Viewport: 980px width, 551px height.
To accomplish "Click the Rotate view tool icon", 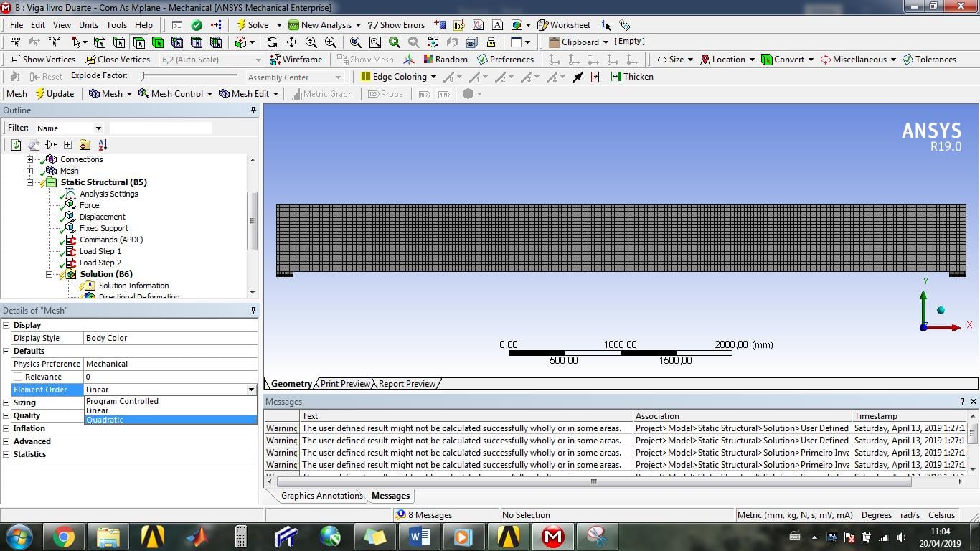I will (x=272, y=42).
